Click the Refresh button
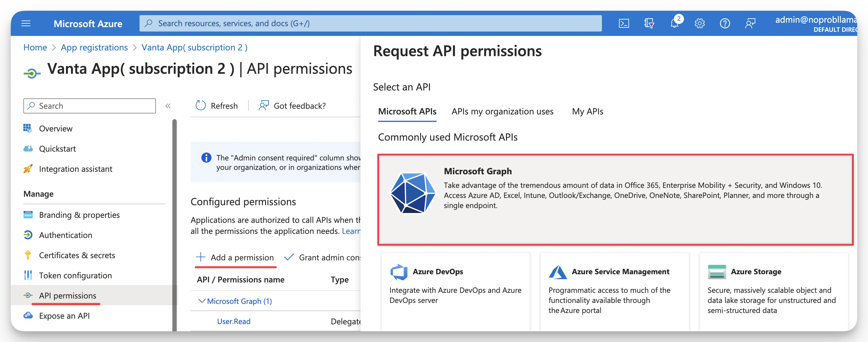This screenshot has height=342, width=868. [x=217, y=106]
